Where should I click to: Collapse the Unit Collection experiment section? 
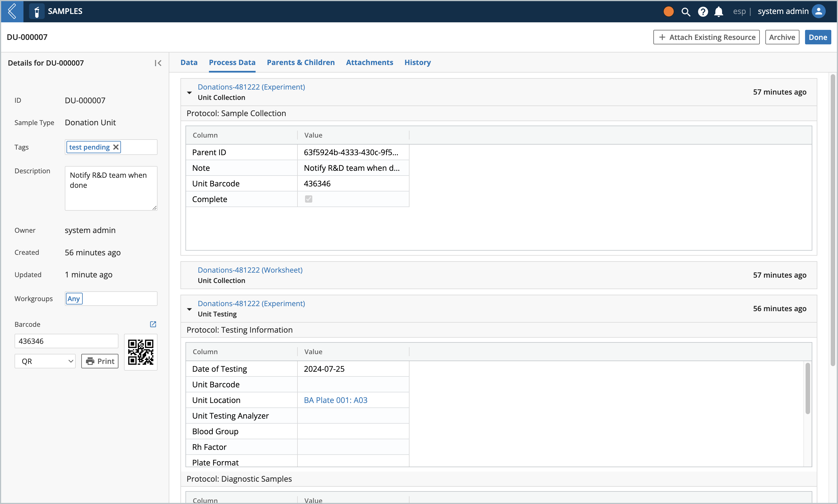coord(189,92)
